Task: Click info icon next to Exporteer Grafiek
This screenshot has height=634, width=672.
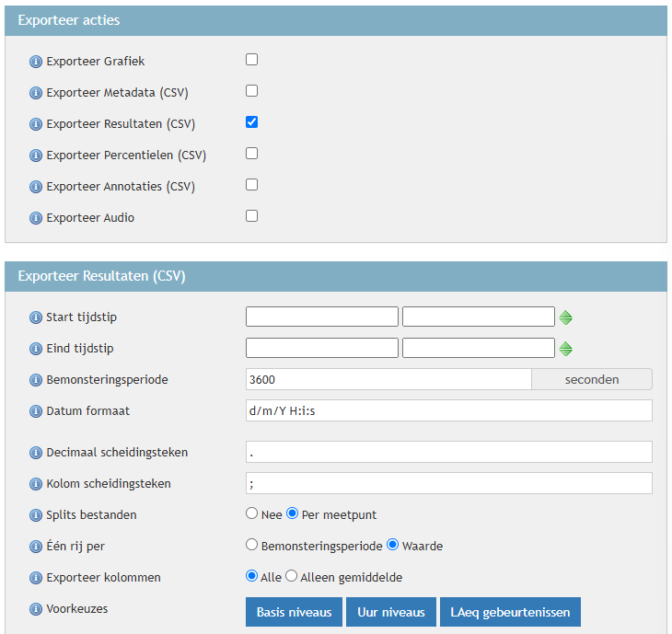Action: point(37,62)
